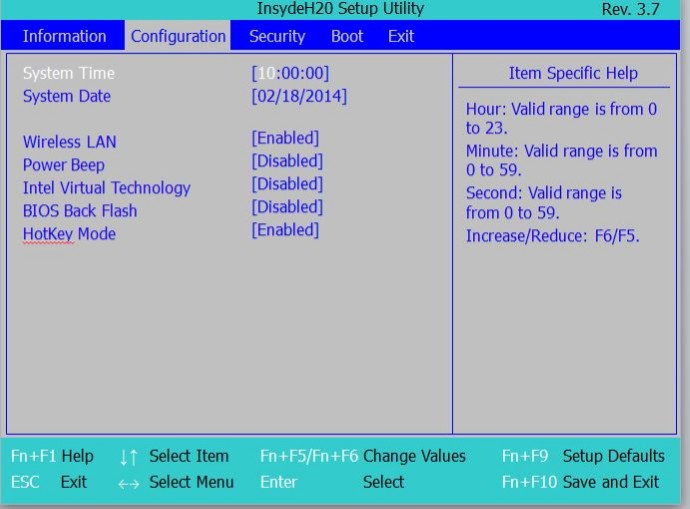
Task: Click Fn+F10 Save and Exit
Action: (x=580, y=482)
